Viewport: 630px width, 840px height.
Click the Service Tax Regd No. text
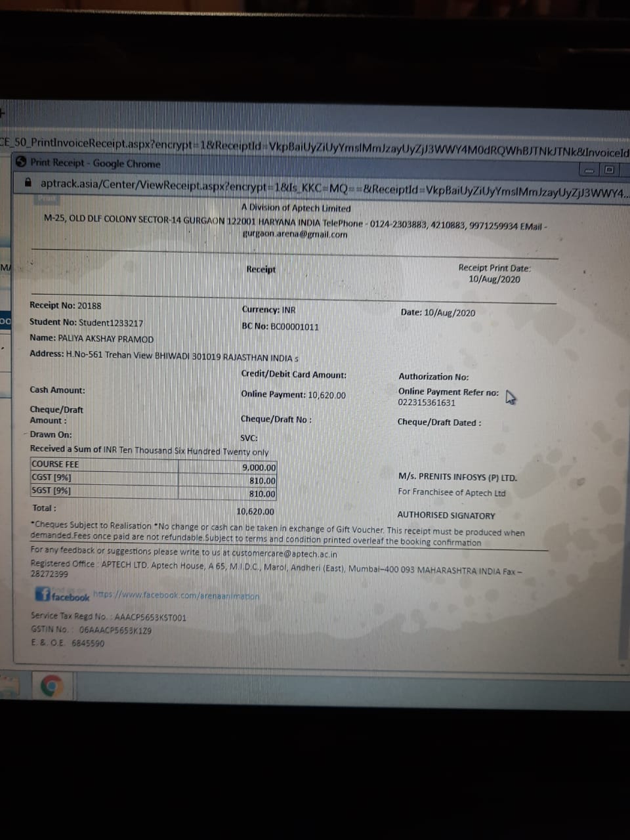(x=109, y=617)
